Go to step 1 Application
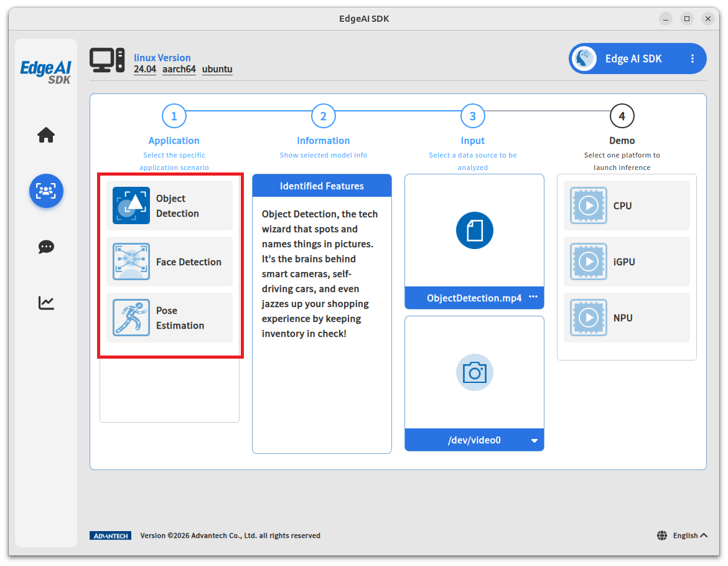728x566 pixels. 174,116
